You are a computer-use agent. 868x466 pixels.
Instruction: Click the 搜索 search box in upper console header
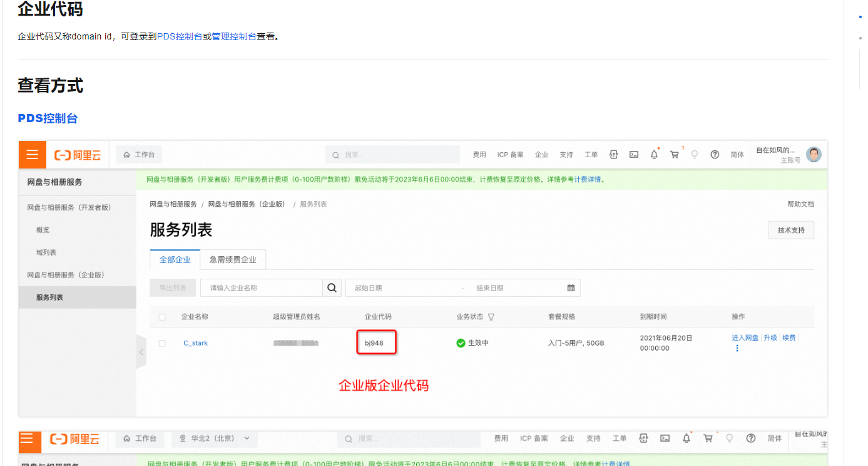coord(392,155)
